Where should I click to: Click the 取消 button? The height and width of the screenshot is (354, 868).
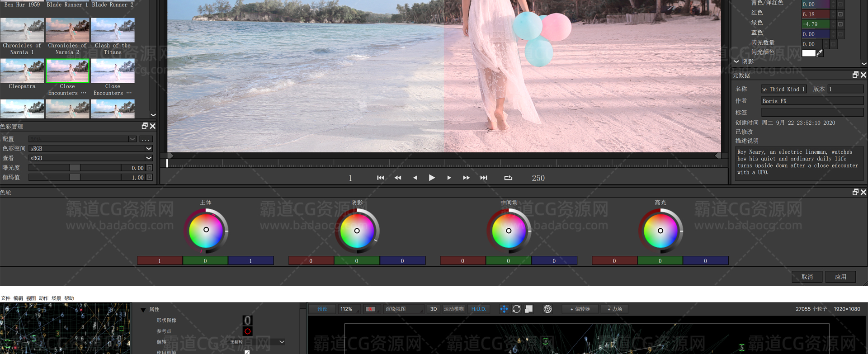coord(807,277)
